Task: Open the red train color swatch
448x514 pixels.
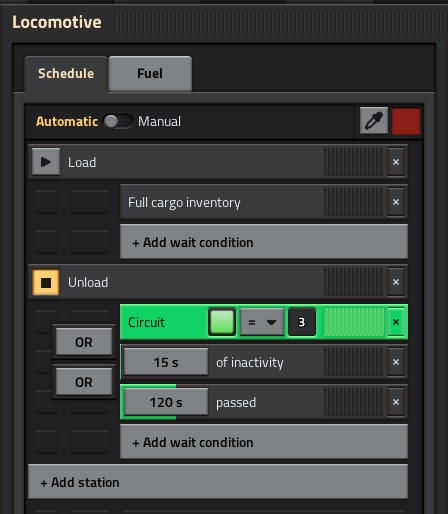Action: click(406, 121)
